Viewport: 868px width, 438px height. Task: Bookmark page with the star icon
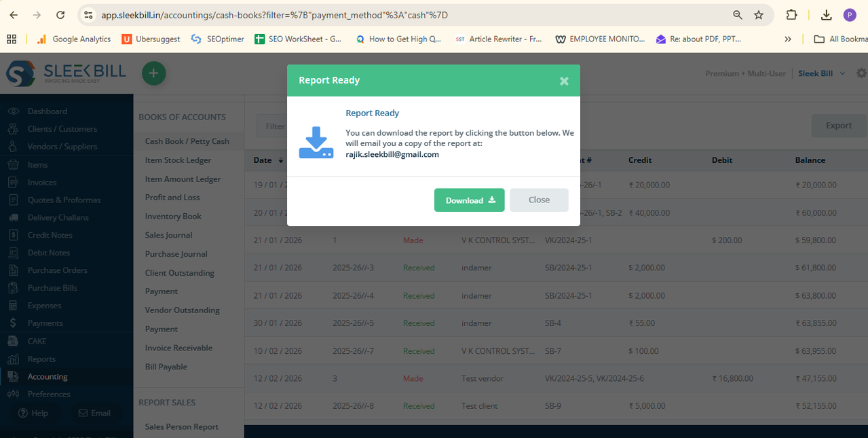[759, 15]
